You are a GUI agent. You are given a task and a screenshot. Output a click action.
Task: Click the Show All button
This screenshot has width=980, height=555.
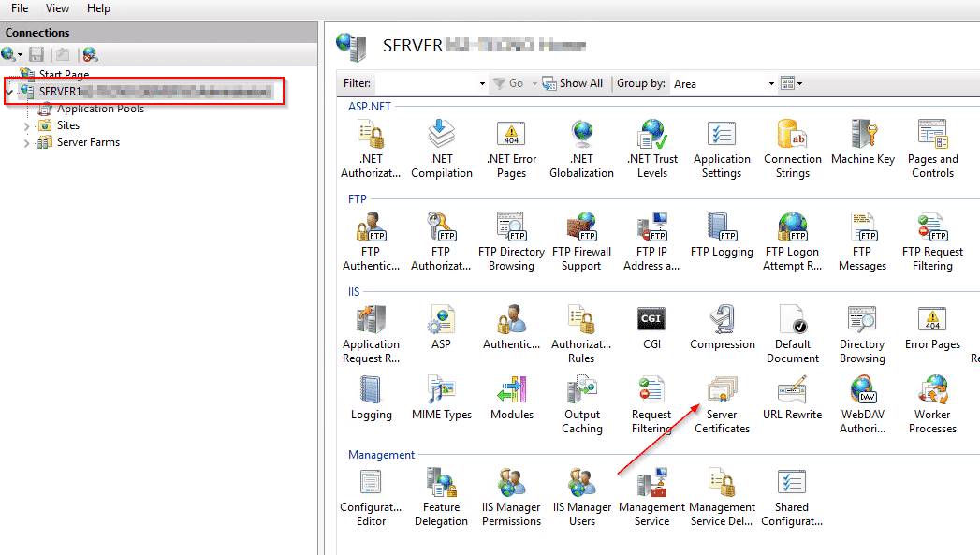coord(573,83)
